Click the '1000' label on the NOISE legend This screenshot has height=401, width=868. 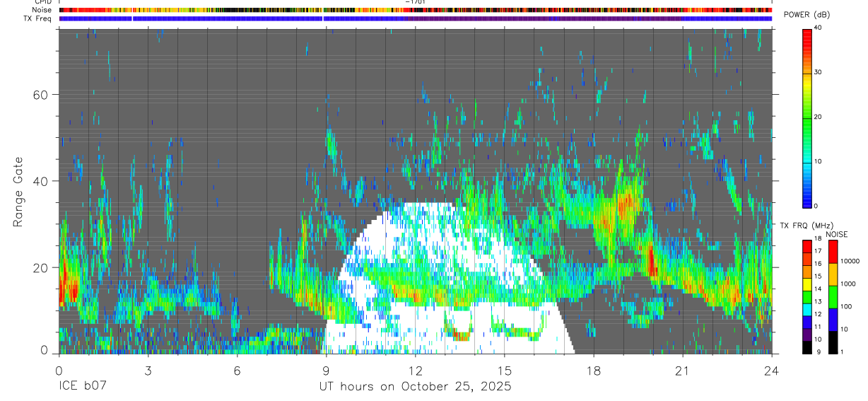tap(848, 284)
